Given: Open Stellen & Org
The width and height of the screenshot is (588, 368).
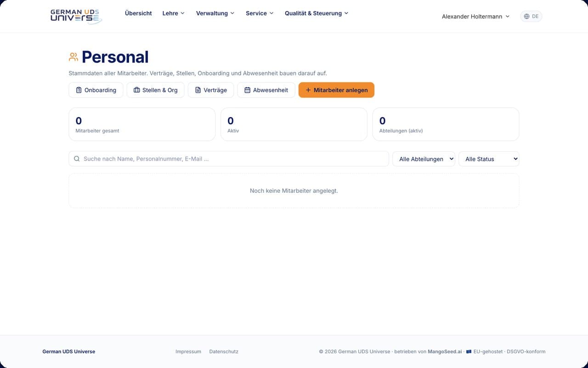Looking at the screenshot, I should (155, 90).
